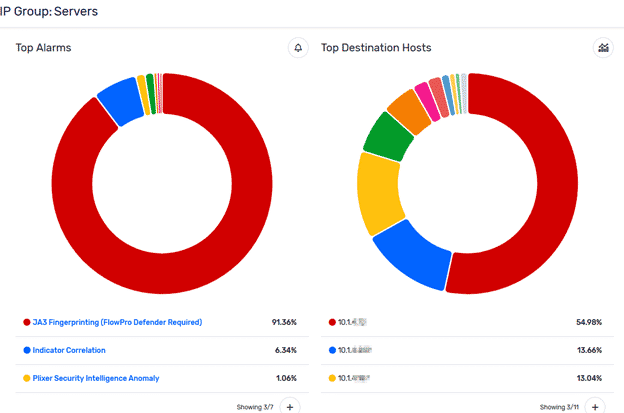Click host address in the 54.98% row

(352, 322)
